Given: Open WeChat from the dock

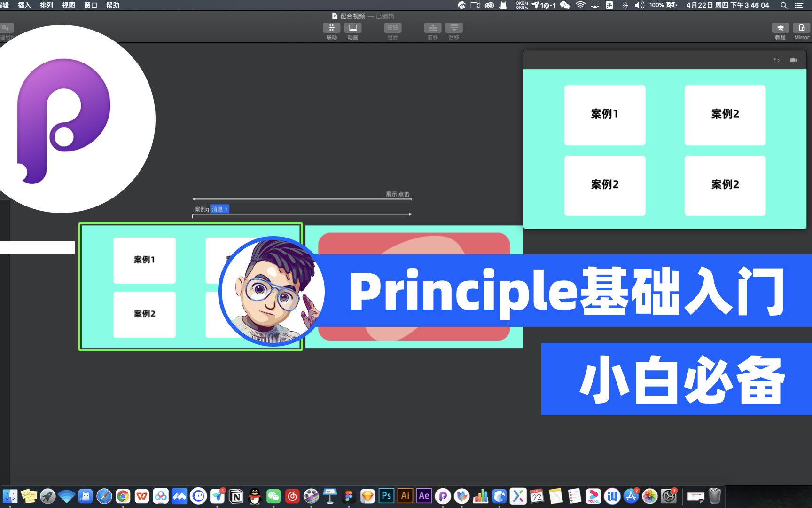Looking at the screenshot, I should pos(273,496).
